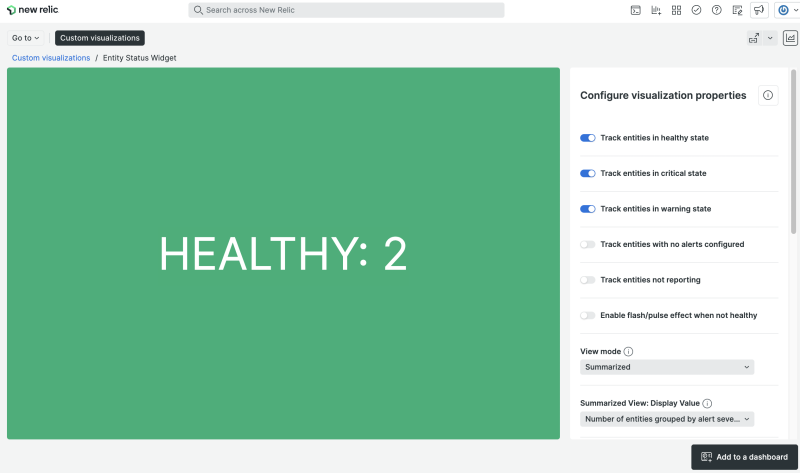Expand Summarized View Display Value dropdown

[667, 419]
